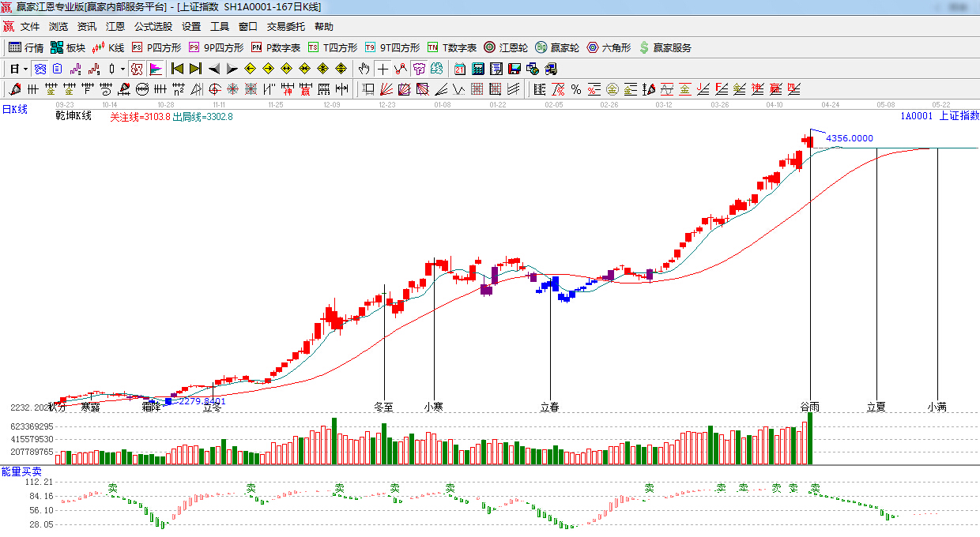980x537 pixels.
Task: Expand the candlestick style dropdown arrow
Action: pos(122,69)
